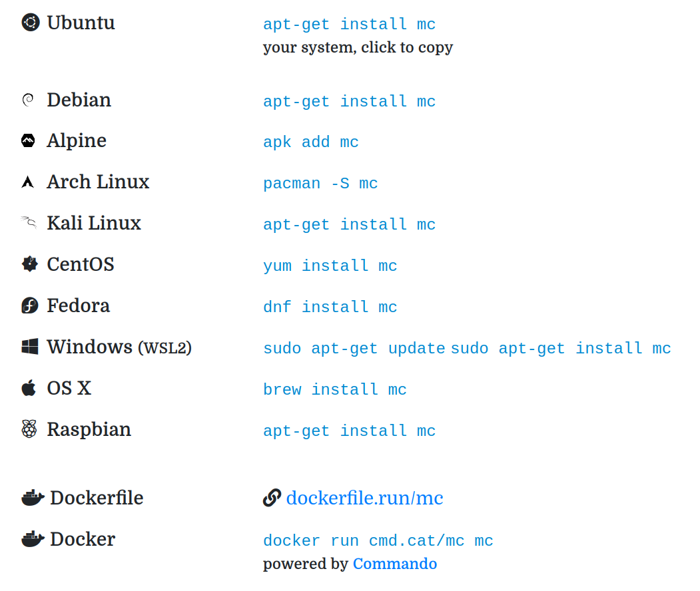Open the Commando link
Image resolution: width=700 pixels, height=591 pixels.
pyautogui.click(x=394, y=564)
